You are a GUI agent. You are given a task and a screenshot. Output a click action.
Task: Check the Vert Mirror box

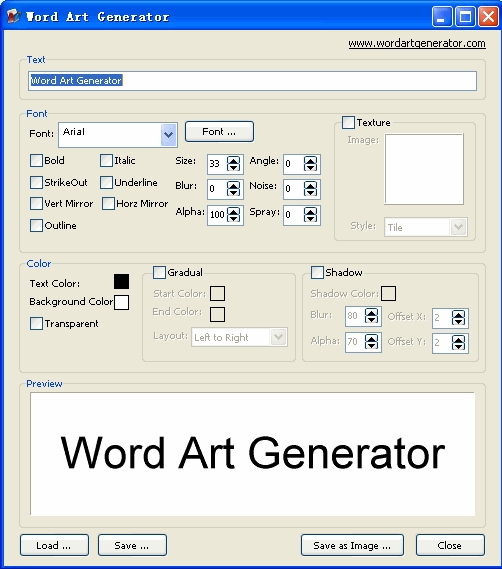pyautogui.click(x=36, y=204)
